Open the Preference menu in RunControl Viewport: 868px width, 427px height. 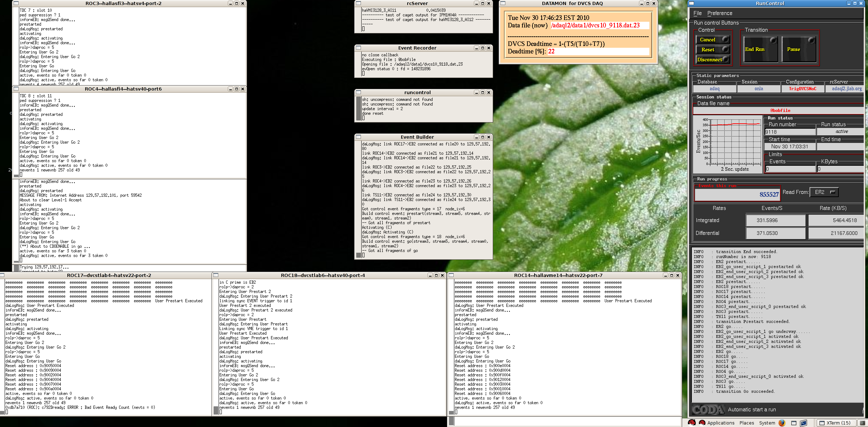pyautogui.click(x=720, y=13)
